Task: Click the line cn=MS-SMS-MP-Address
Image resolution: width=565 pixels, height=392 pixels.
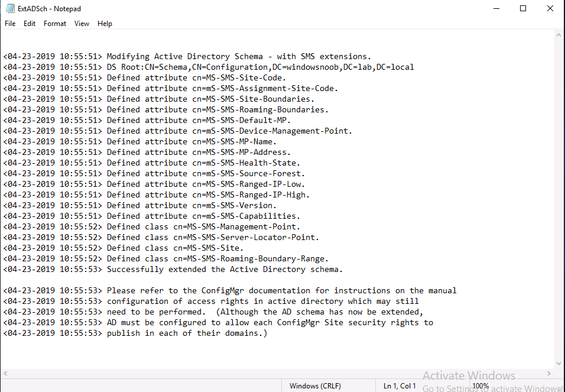Action: coord(147,152)
